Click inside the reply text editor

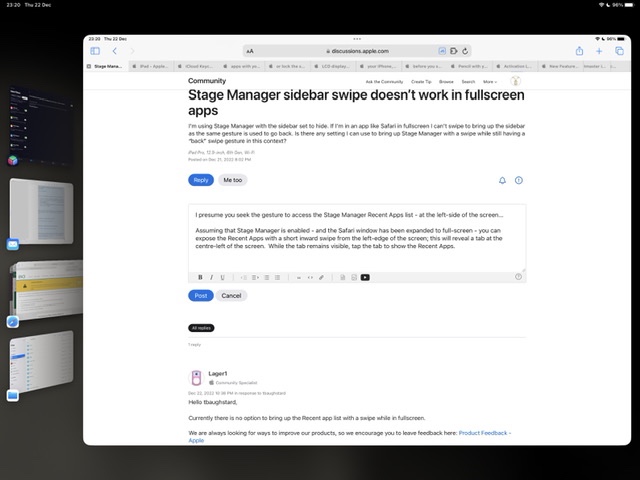point(357,238)
